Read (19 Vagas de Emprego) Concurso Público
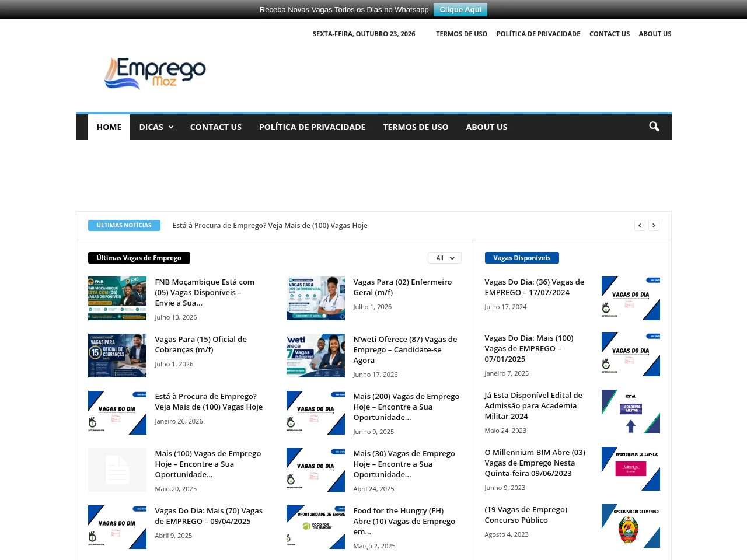This screenshot has height=560, width=747. point(526,514)
